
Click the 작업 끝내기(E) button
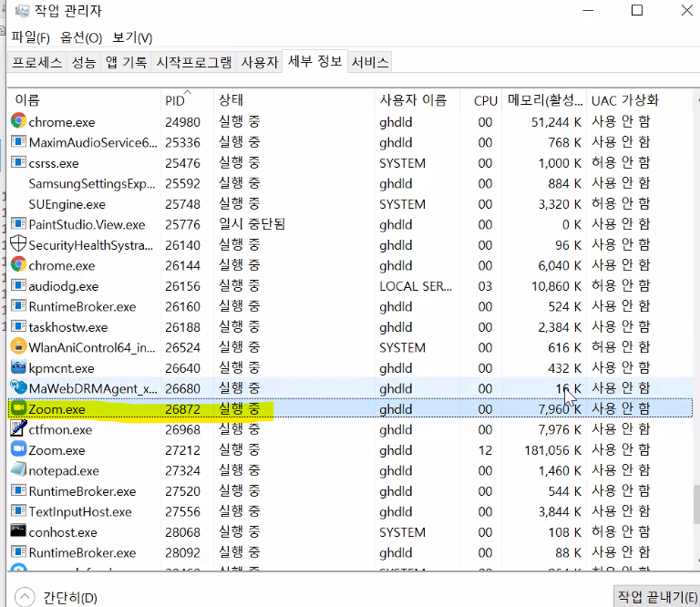pos(656,597)
